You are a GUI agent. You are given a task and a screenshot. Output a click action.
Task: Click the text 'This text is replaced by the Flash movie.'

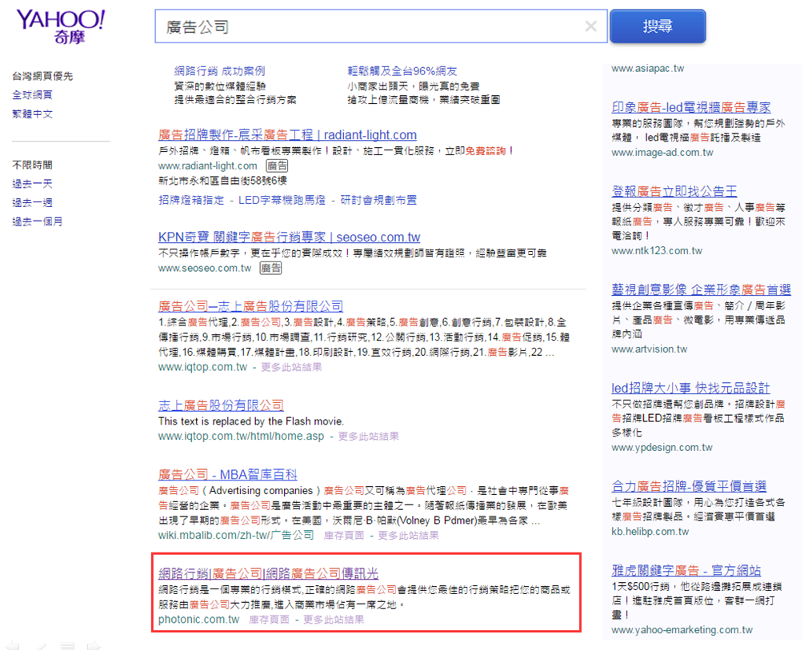coord(251,421)
